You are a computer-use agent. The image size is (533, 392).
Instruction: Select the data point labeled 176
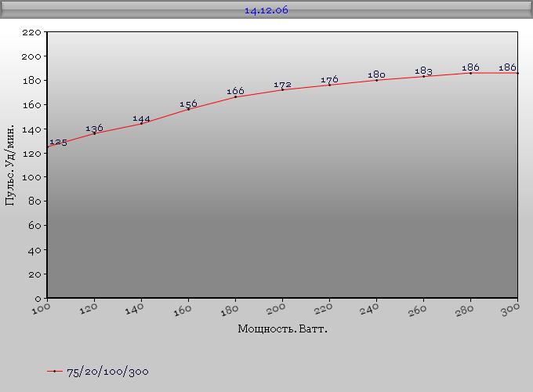coord(329,85)
